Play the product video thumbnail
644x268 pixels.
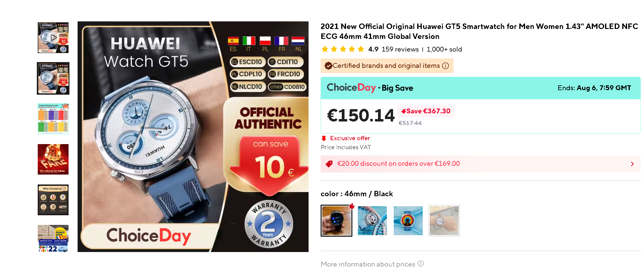tap(53, 38)
